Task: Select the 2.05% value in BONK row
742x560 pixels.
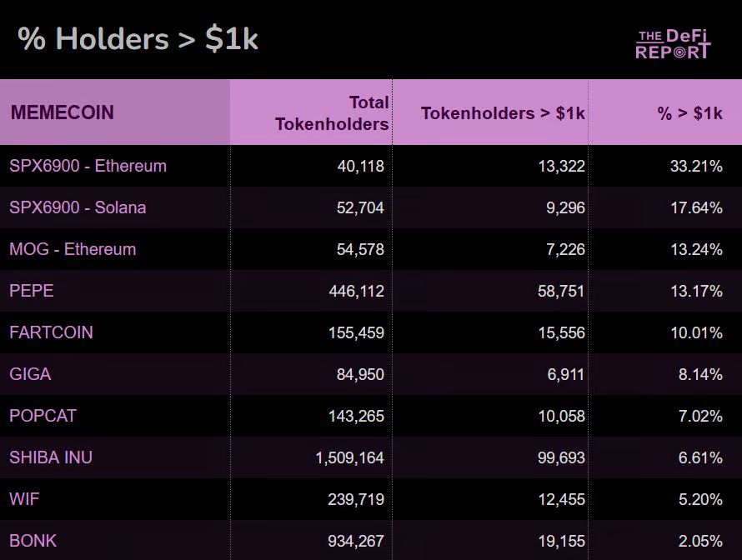Action: tap(699, 541)
